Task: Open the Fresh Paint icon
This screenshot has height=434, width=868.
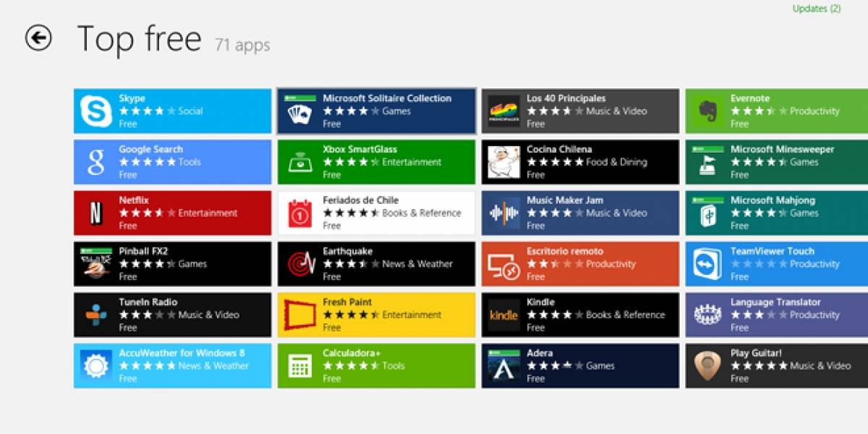Action: click(x=299, y=315)
